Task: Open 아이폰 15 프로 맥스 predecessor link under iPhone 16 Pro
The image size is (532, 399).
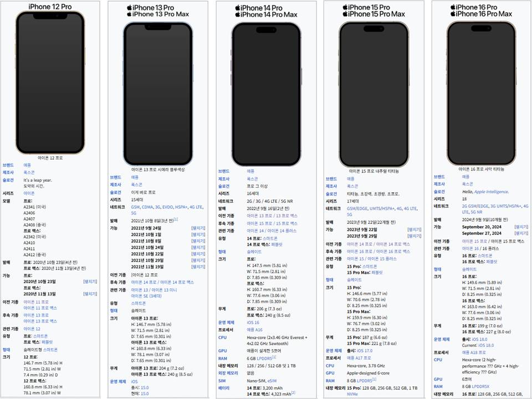Action: 508,241
